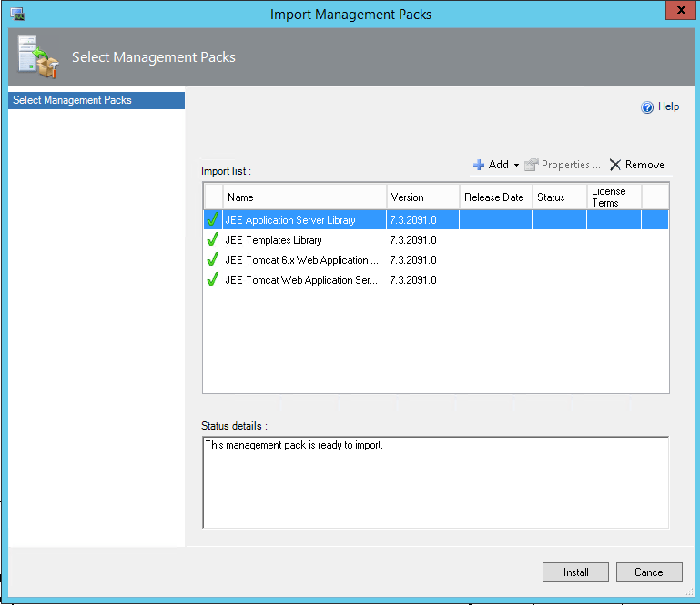Click the Properties icon in toolbar
Screen dimensions: 700x607
pos(531,165)
